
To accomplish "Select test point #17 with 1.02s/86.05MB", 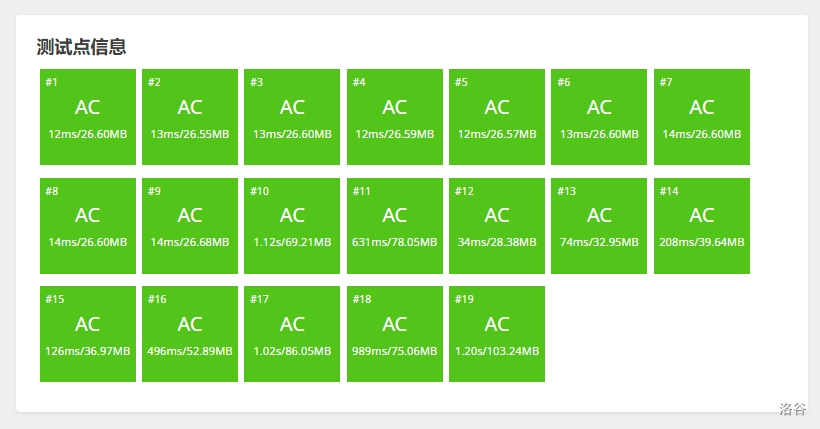I will 292,334.
